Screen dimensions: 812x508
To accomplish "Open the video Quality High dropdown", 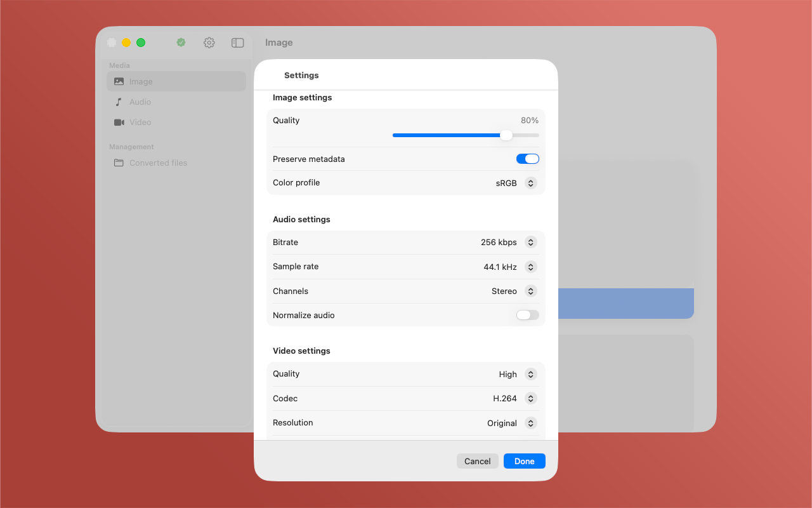I will point(518,374).
